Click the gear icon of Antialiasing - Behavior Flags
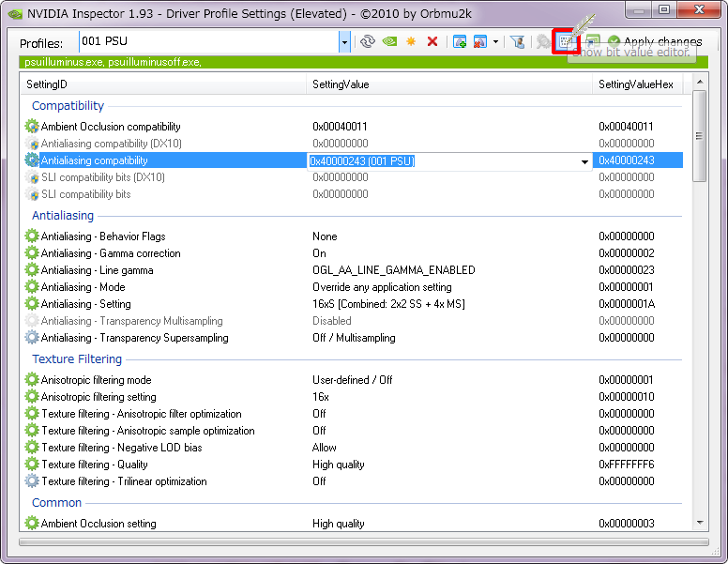 click(x=32, y=236)
